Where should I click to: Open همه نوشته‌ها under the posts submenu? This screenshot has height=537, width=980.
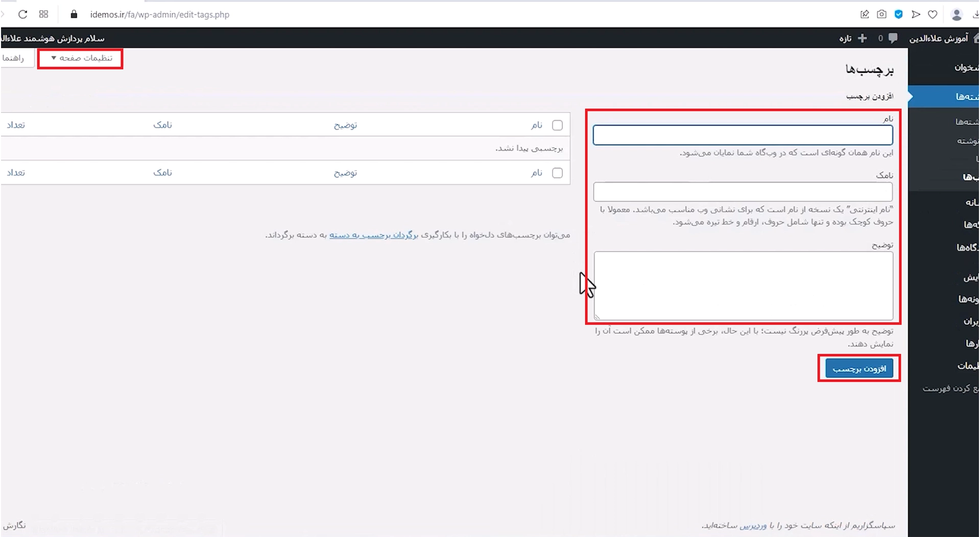click(x=967, y=122)
